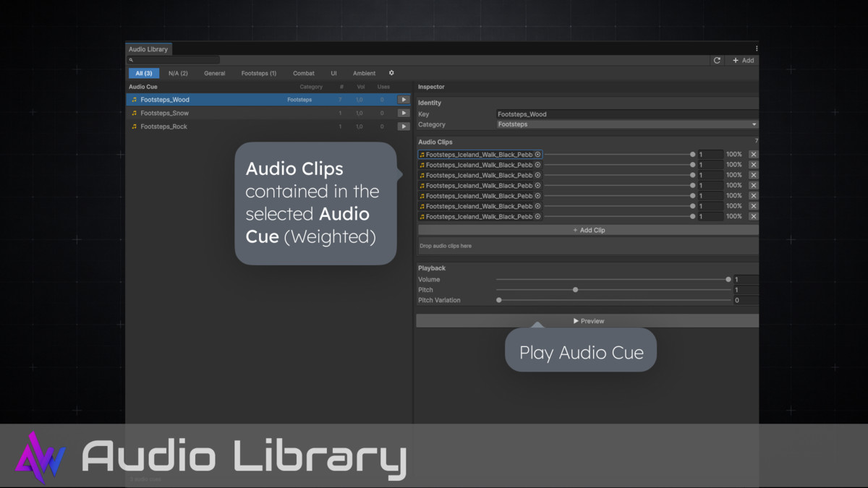This screenshot has width=868, height=488.
Task: Switch to the UI category tab
Action: tap(333, 73)
